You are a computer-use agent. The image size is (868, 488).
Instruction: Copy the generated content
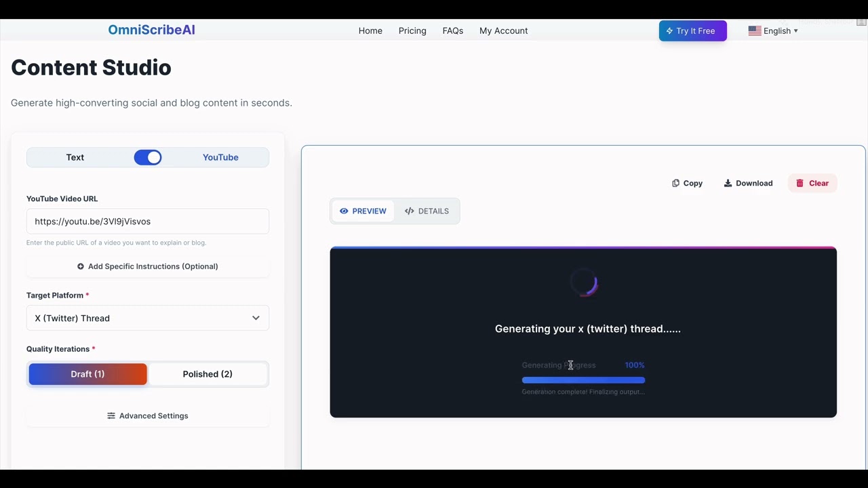688,183
